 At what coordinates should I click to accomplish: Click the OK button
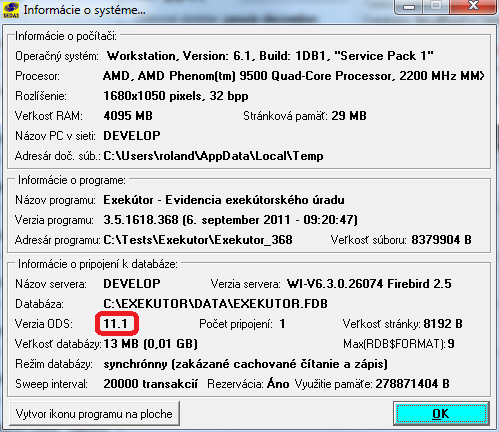[x=441, y=413]
